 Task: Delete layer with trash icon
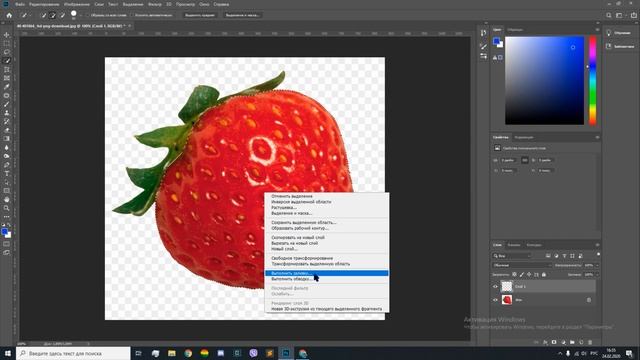[x=590, y=342]
